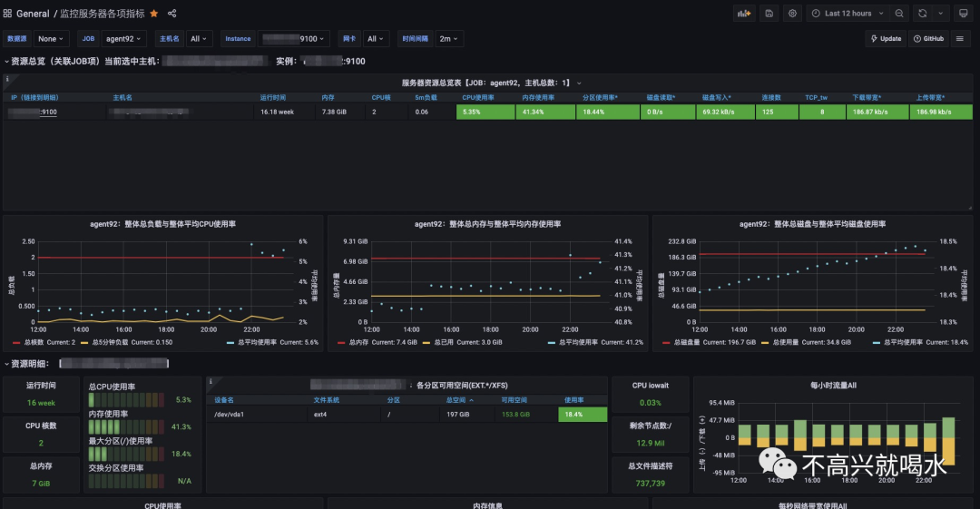
Task: Click the 12.9 Mil remaining inodes value
Action: pyautogui.click(x=650, y=443)
